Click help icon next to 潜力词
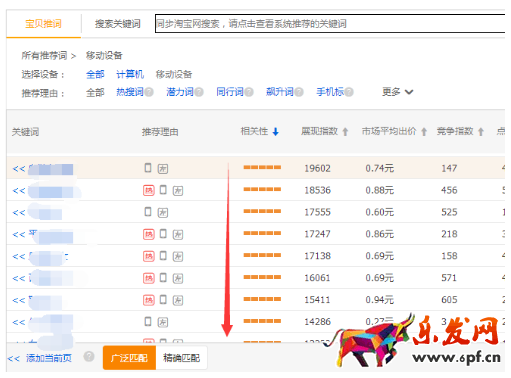Viewport: 511px width, 378px height. pyautogui.click(x=199, y=92)
